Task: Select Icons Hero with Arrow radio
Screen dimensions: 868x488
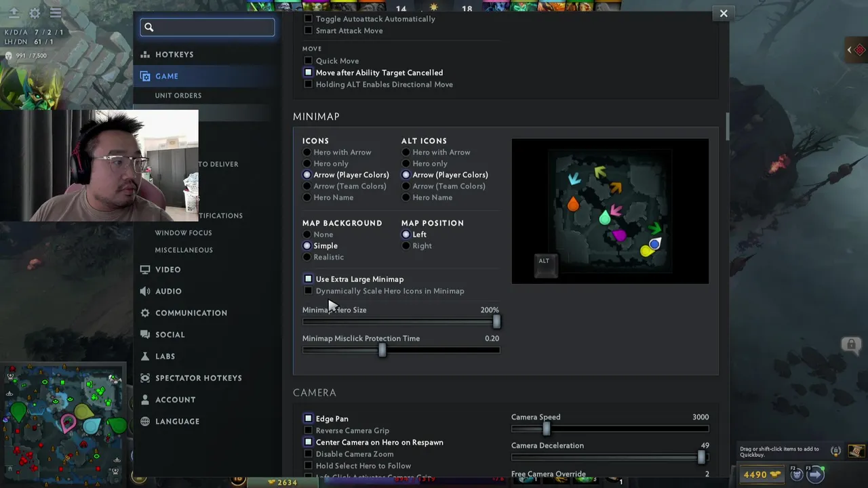Action: [307, 152]
